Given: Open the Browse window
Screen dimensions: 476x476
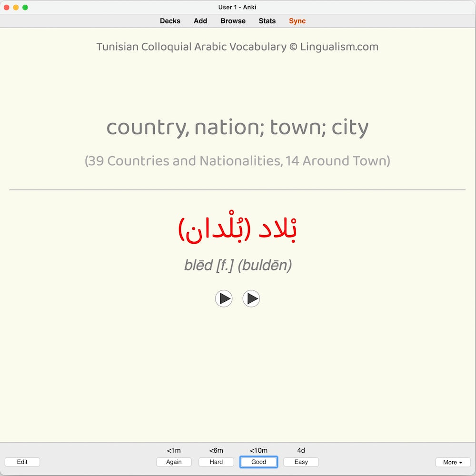Looking at the screenshot, I should [233, 21].
